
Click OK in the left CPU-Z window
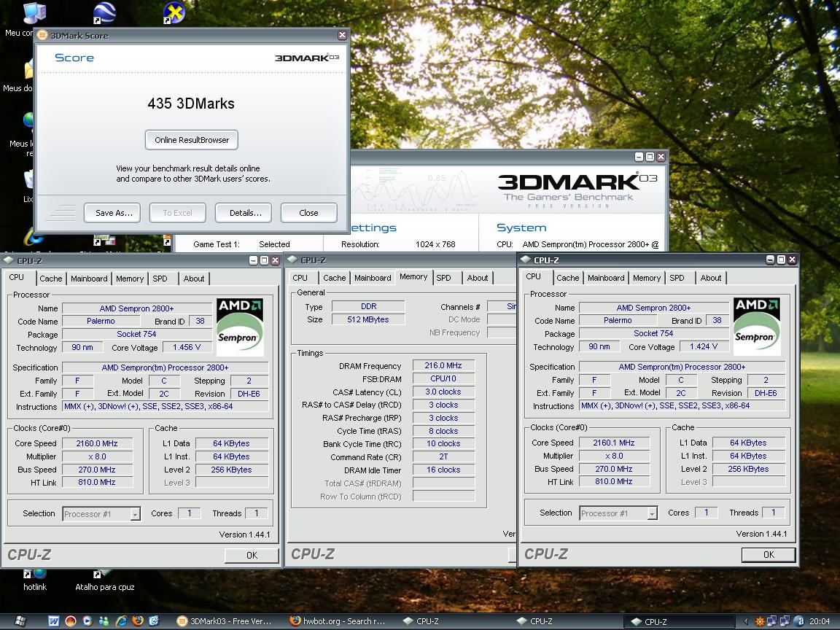tap(252, 555)
